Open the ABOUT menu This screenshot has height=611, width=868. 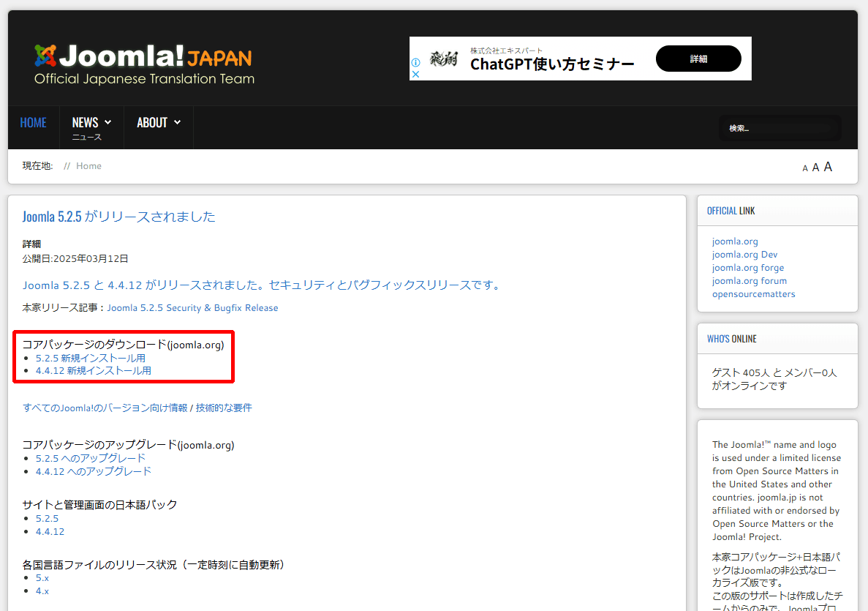coord(152,122)
